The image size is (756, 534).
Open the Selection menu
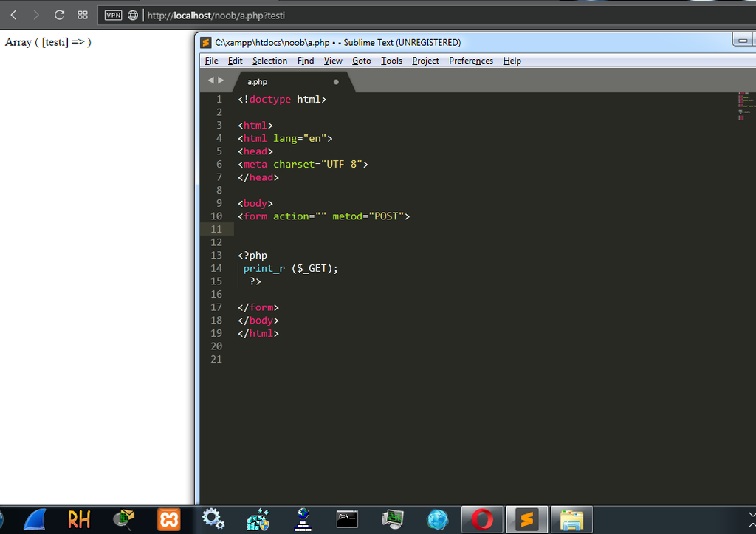tap(269, 61)
